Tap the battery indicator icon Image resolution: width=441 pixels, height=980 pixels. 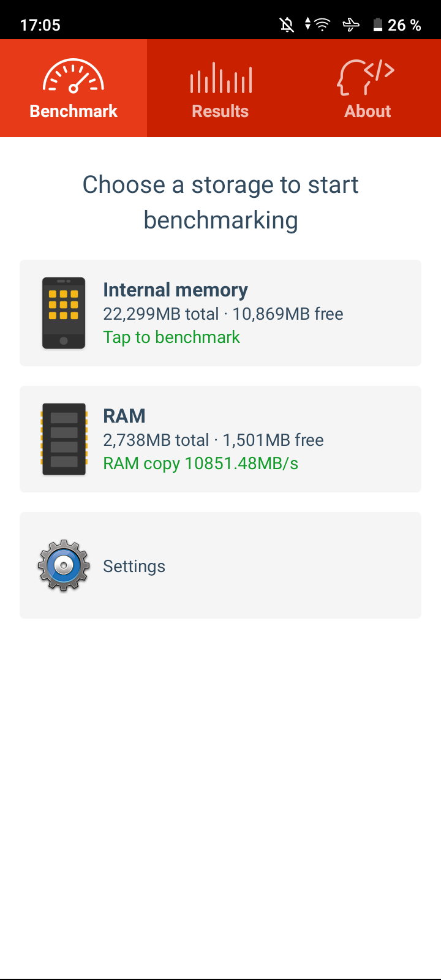click(378, 24)
